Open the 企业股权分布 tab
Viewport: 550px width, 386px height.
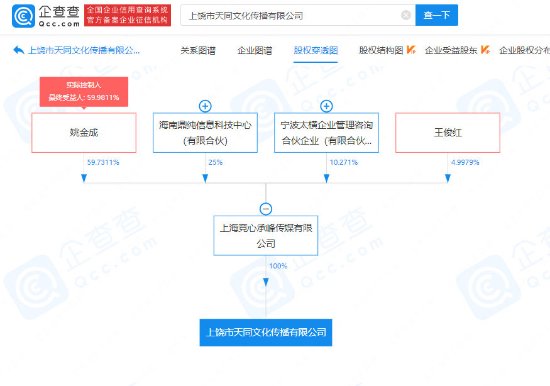click(x=525, y=51)
